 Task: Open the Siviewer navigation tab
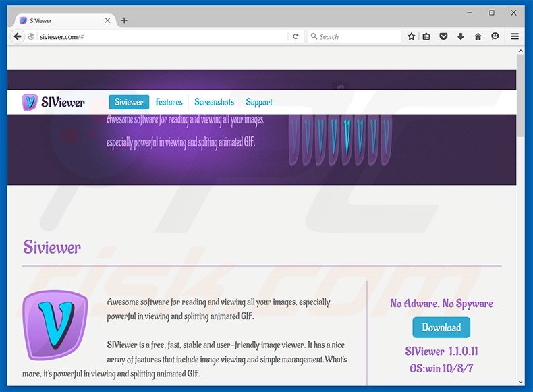click(129, 102)
